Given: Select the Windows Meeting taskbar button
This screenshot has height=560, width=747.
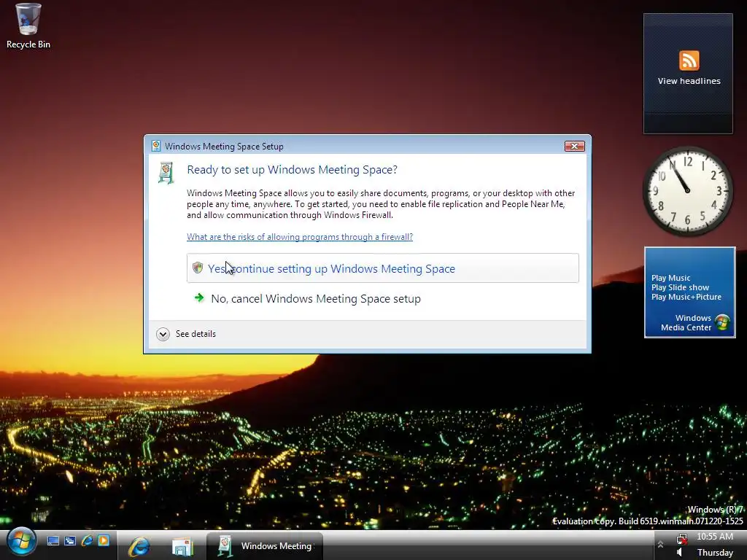Looking at the screenshot, I should click(265, 546).
